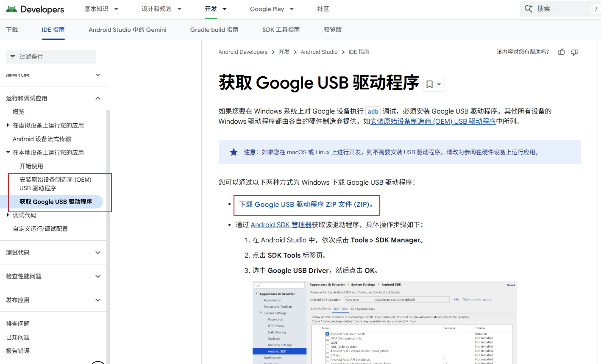Screen dimensions: 601x364
Task: Switch to the 下载 tab
Action: pyautogui.click(x=12, y=30)
